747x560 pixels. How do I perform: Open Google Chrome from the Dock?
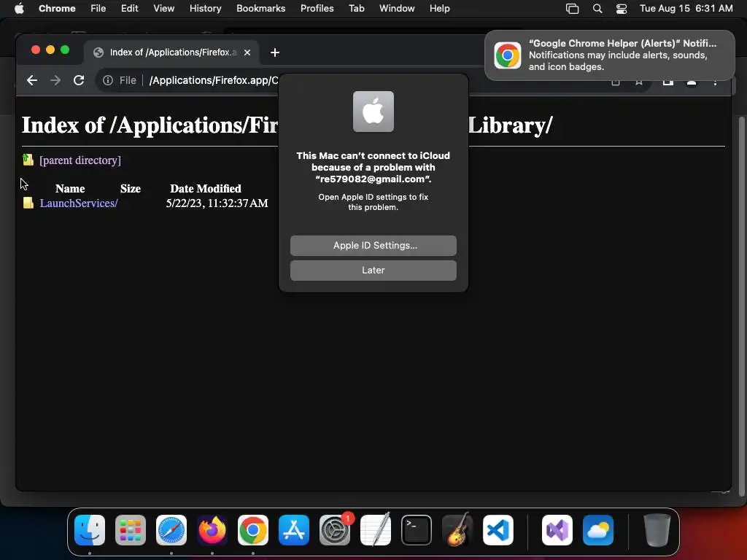point(253,530)
